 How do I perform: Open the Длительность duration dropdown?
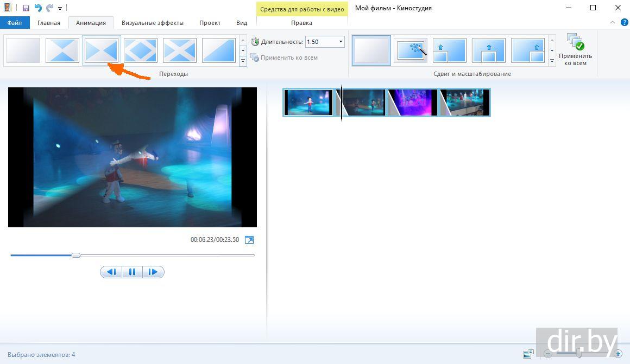[341, 42]
